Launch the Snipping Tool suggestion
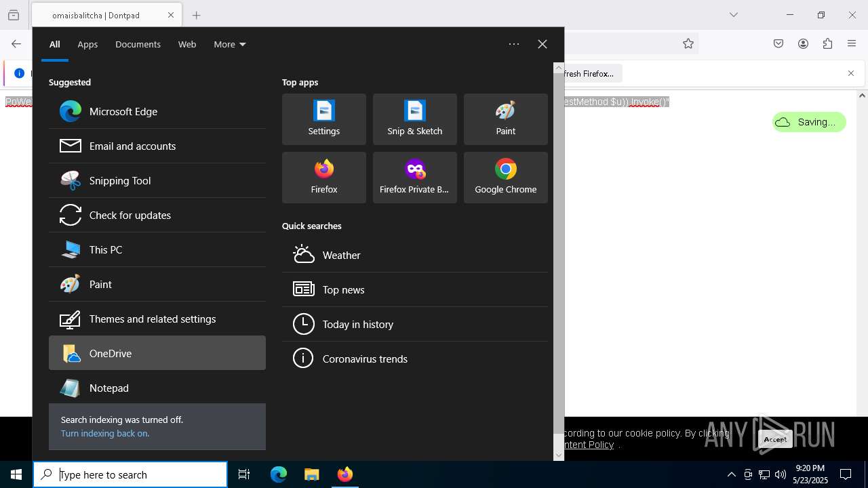The height and width of the screenshot is (488, 868). tap(157, 180)
